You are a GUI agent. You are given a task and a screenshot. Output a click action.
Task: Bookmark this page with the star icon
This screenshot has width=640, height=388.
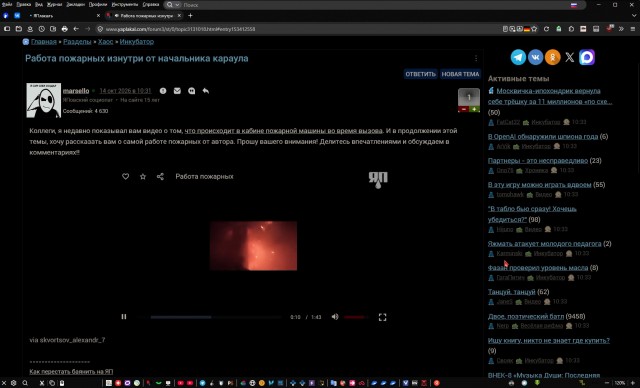click(x=534, y=29)
